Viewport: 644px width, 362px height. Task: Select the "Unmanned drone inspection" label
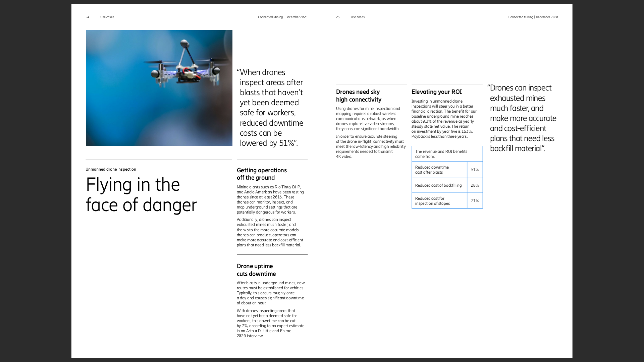[111, 169]
